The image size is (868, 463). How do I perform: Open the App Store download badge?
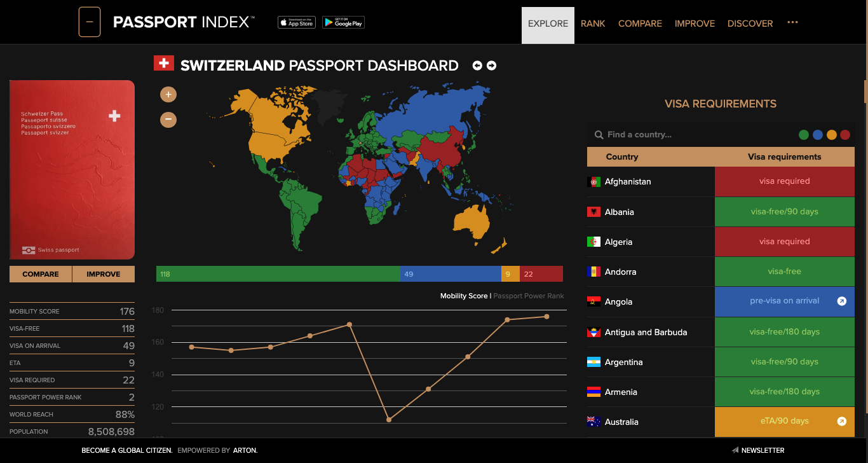(297, 22)
